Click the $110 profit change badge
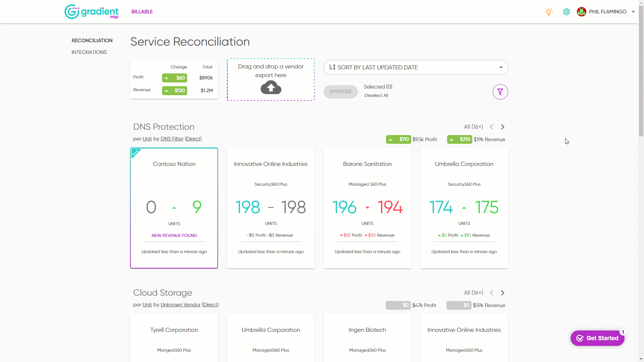The width and height of the screenshot is (644, 362). [x=398, y=139]
